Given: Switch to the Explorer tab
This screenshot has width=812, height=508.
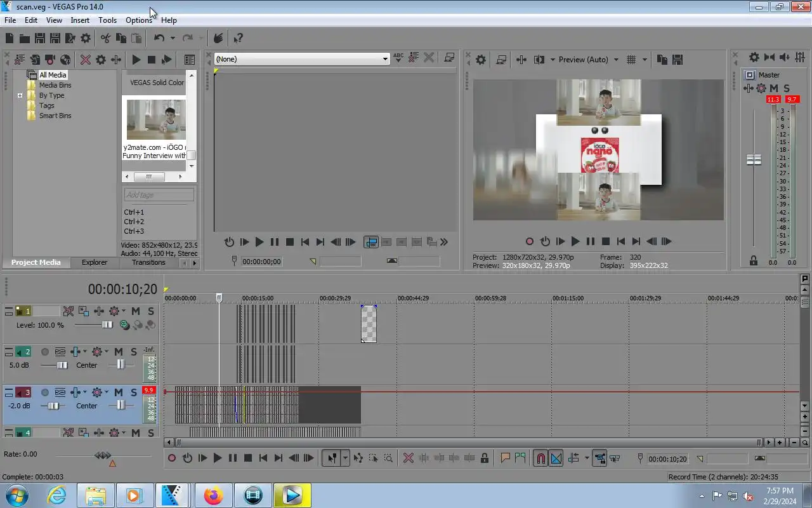Looking at the screenshot, I should 95,262.
